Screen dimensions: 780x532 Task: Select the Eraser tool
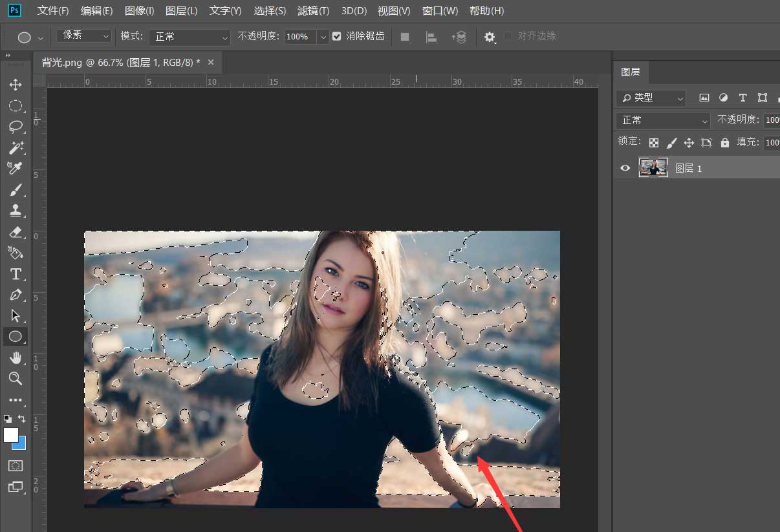pos(16,232)
